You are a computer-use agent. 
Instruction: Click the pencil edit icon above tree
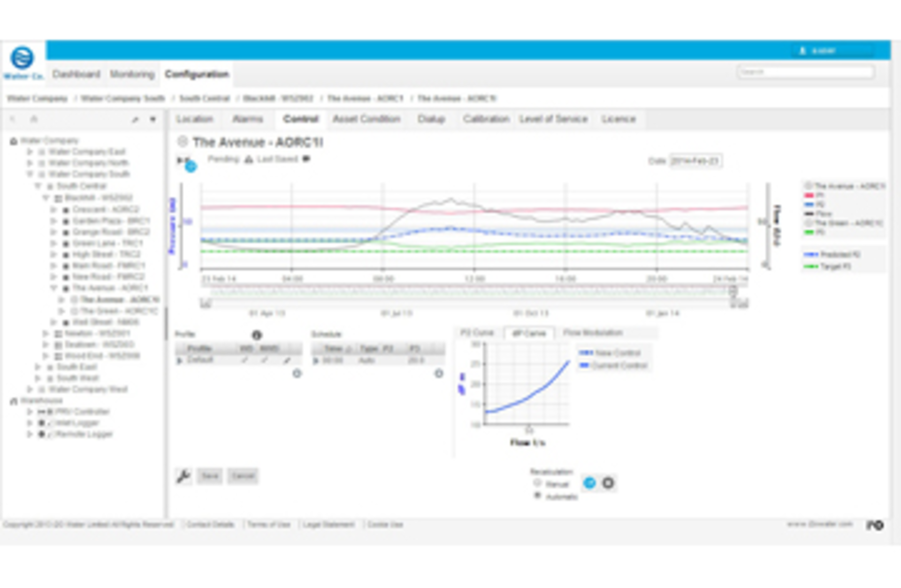coord(135,120)
